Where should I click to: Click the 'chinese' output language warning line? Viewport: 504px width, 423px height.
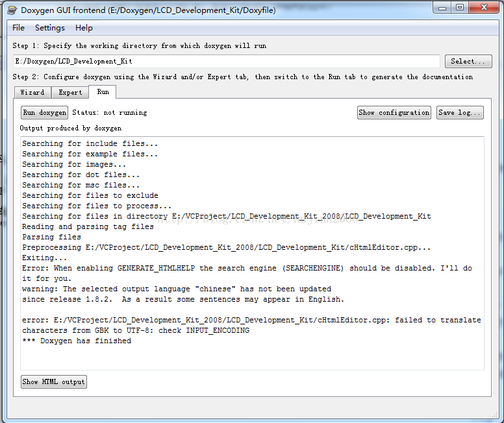[x=177, y=289]
